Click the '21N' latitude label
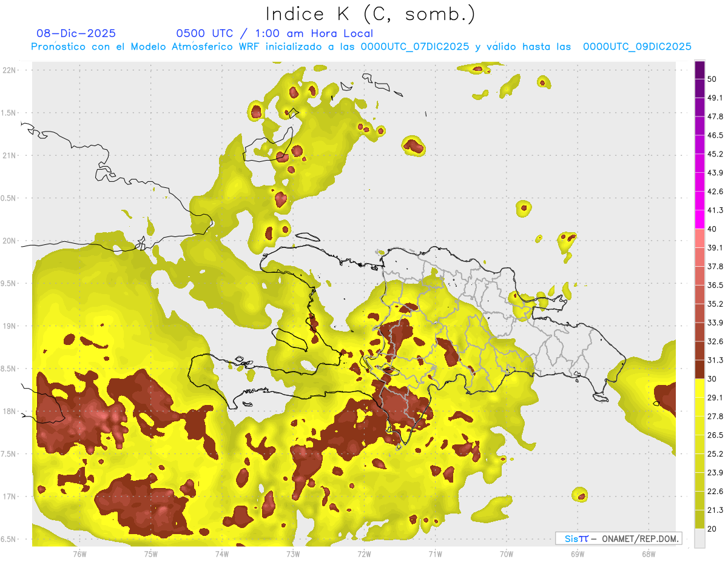Viewport: 728px width, 562px height. coord(9,155)
